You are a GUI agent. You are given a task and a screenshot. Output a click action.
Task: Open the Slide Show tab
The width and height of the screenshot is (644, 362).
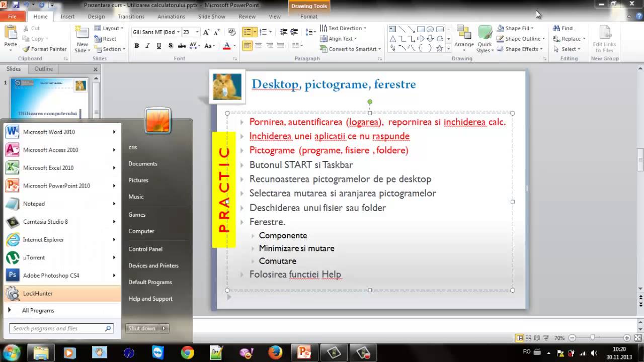pyautogui.click(x=212, y=17)
